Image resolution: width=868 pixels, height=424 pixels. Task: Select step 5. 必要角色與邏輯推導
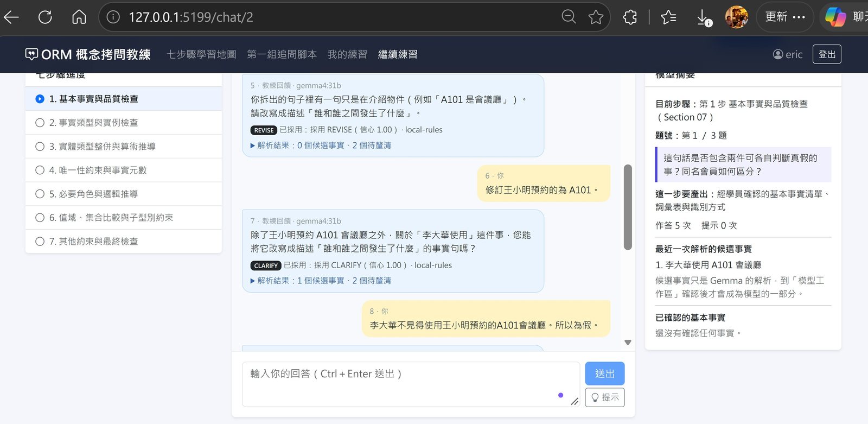124,194
